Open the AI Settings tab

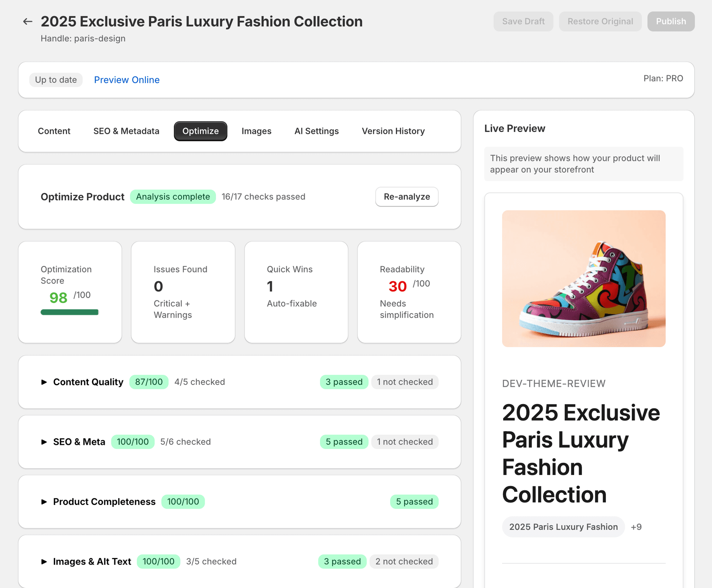click(x=317, y=131)
